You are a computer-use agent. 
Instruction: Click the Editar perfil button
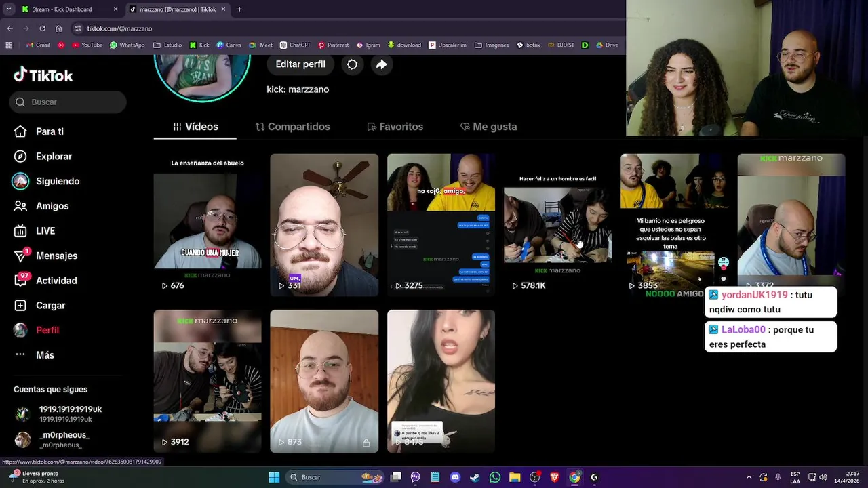tap(300, 64)
